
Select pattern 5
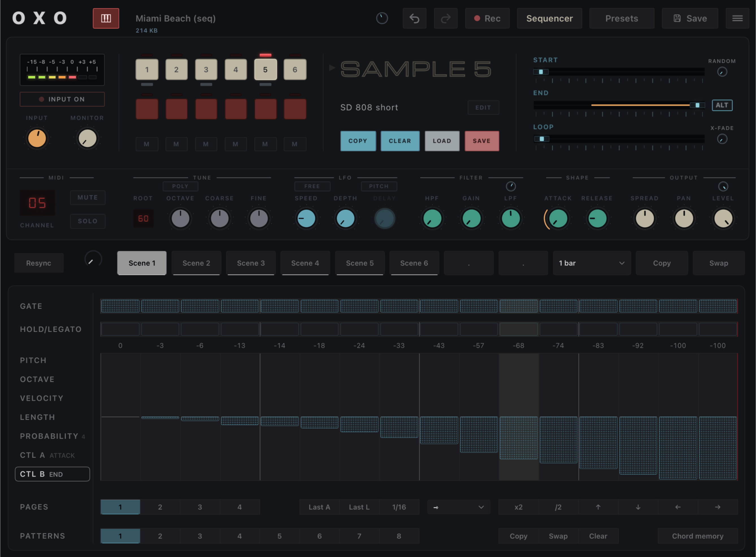tap(279, 536)
